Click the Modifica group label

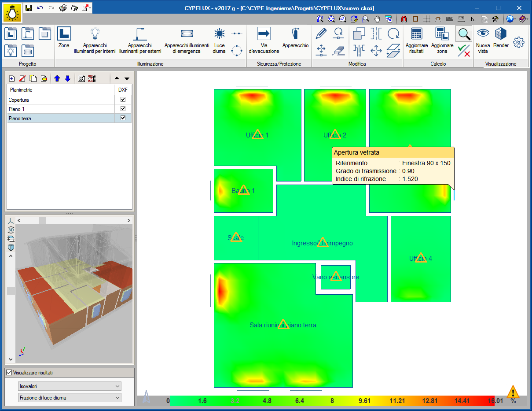coord(357,64)
